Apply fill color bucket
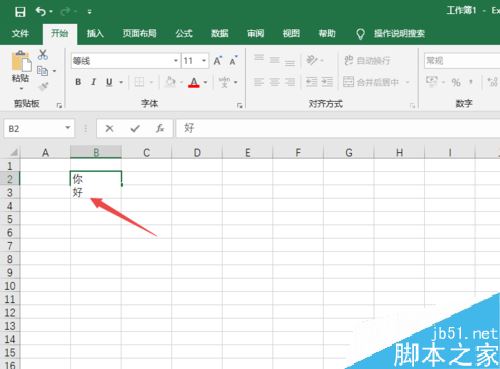The height and width of the screenshot is (369, 500). coord(170,82)
